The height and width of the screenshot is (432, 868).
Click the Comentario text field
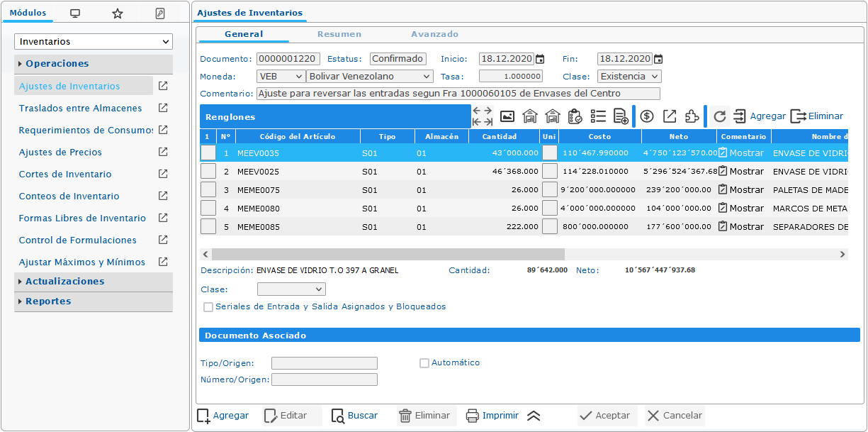458,94
